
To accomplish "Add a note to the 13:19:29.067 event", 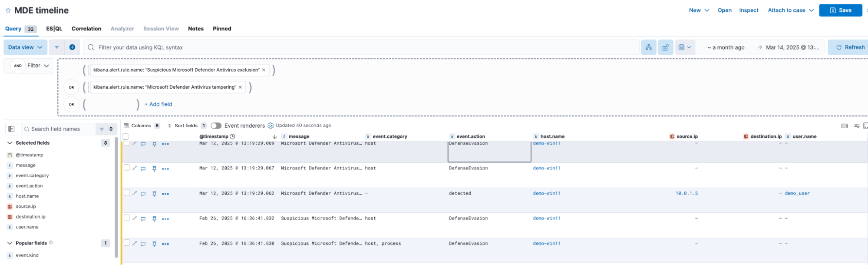I will 143,169.
